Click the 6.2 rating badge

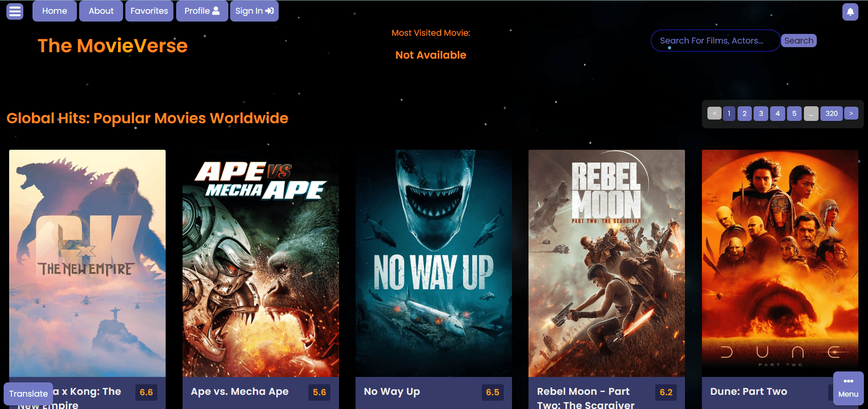tap(666, 393)
